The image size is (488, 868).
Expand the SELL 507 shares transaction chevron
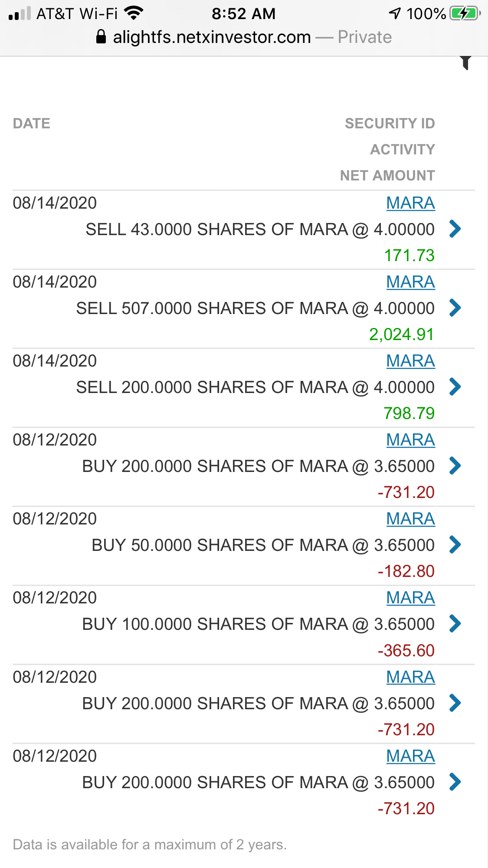(455, 308)
